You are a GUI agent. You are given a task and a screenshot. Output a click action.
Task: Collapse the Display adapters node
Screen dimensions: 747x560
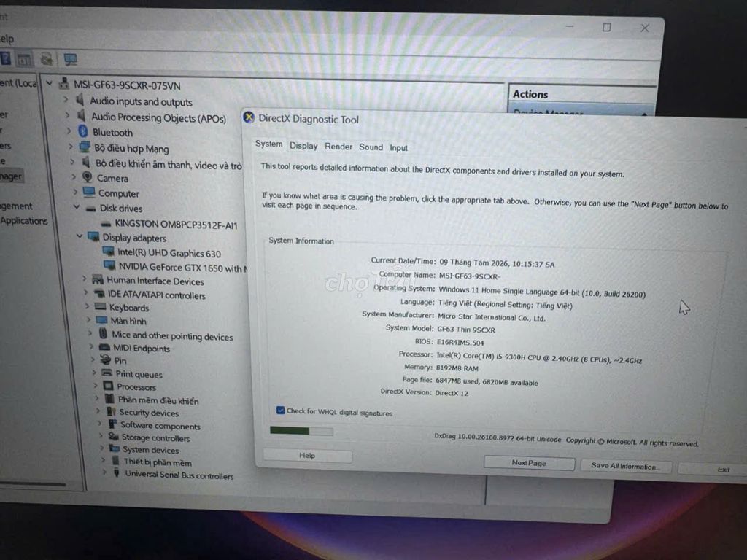click(x=80, y=236)
